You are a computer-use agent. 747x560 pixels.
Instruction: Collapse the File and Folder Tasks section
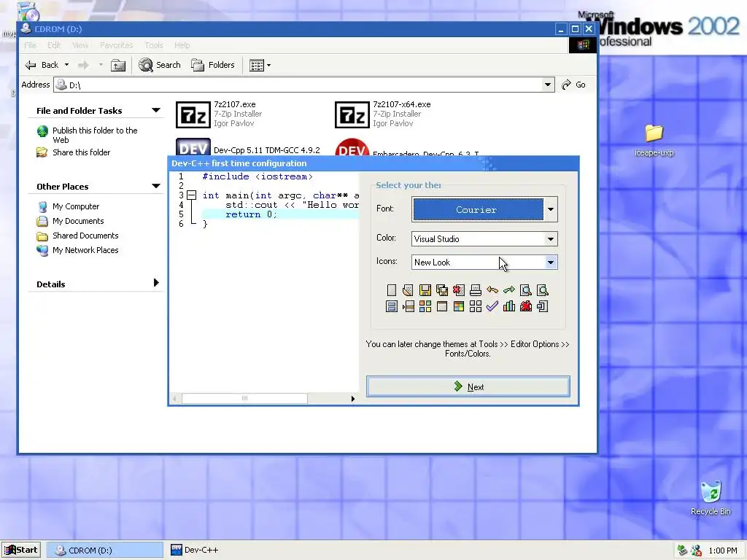coord(156,111)
